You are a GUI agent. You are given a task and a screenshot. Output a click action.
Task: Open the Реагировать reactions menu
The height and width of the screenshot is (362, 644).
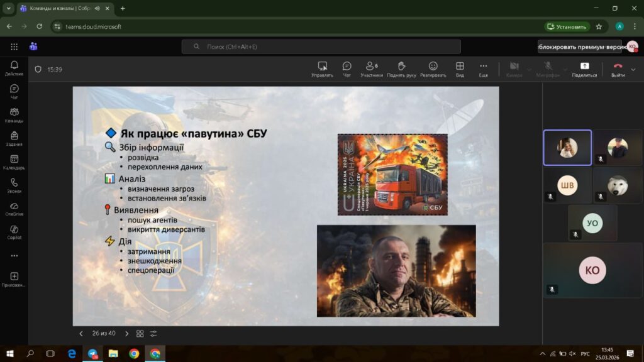433,69
